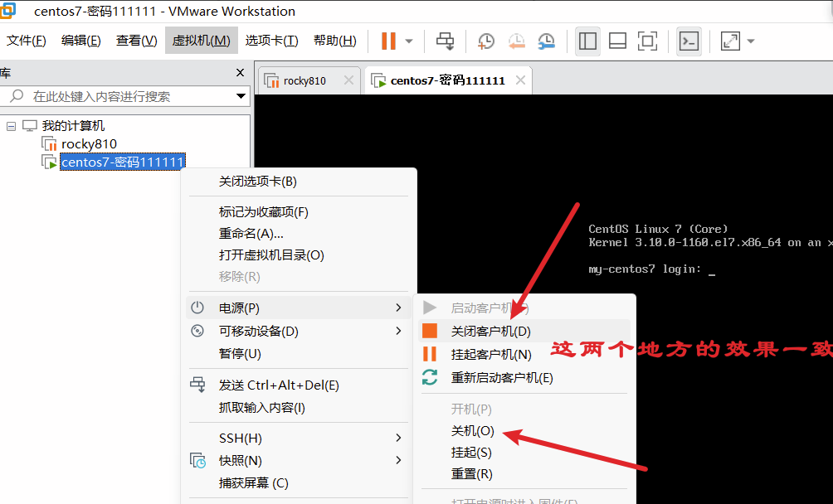The width and height of the screenshot is (833, 504).
Task: Open dropdown arrow next to stretch icon
Action: tap(751, 41)
